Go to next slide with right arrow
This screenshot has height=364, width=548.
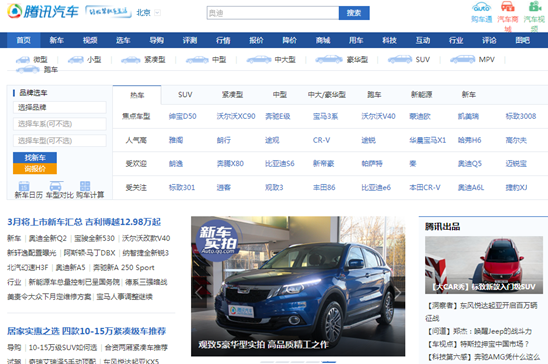point(397,292)
